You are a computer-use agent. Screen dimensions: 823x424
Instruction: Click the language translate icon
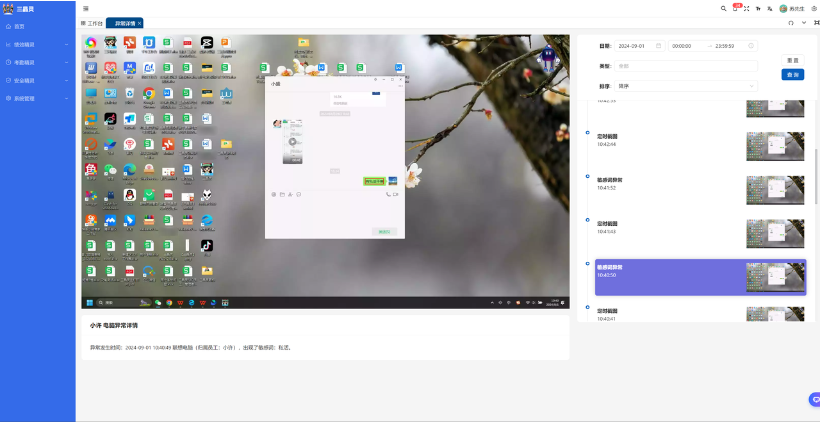[768, 8]
